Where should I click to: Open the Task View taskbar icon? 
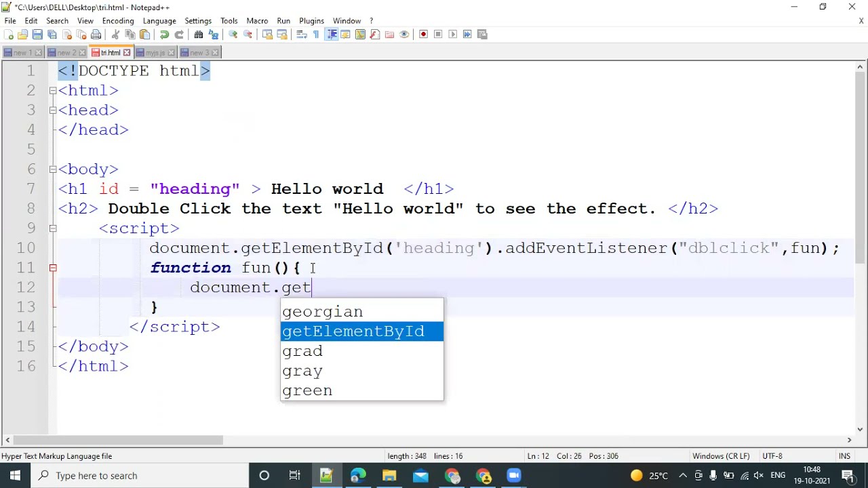click(x=295, y=476)
